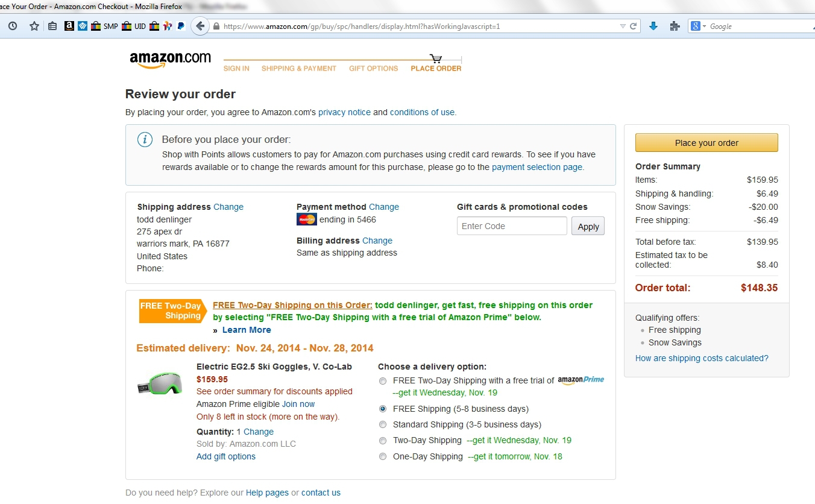The image size is (815, 504).
Task: Apply the promotional code
Action: coord(588,227)
